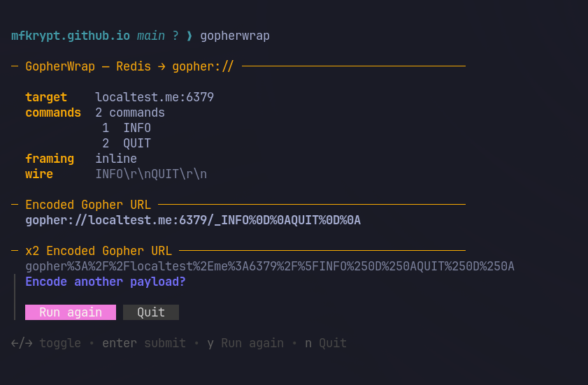The image size is (588, 385).
Task: Select the x2 encoded gopher URL text
Action: 270,266
